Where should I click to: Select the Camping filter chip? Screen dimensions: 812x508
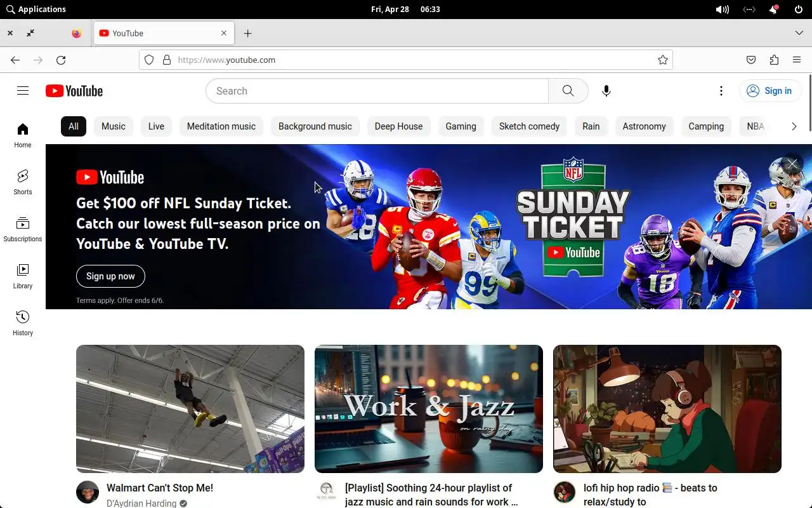pyautogui.click(x=706, y=126)
